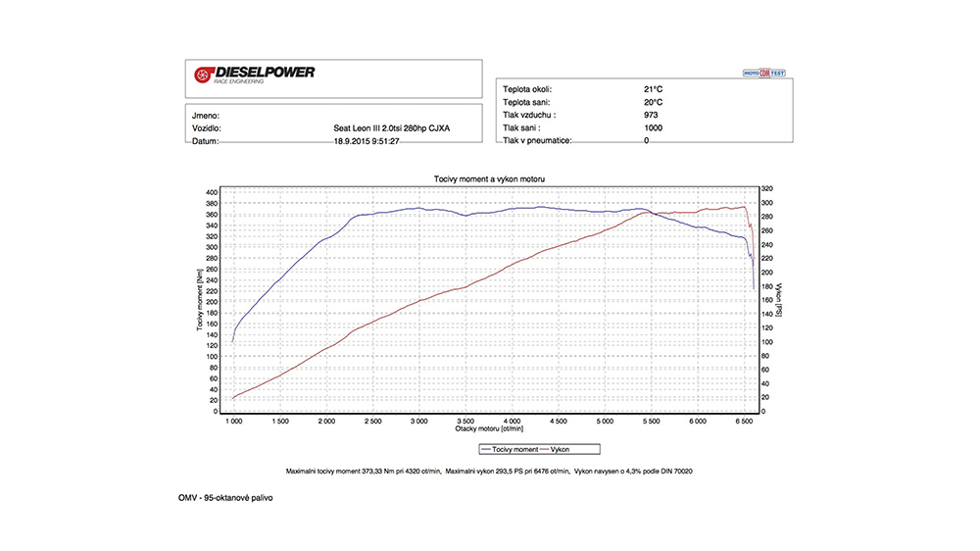
Task: Click the Teplota sani label
Action: 526,102
